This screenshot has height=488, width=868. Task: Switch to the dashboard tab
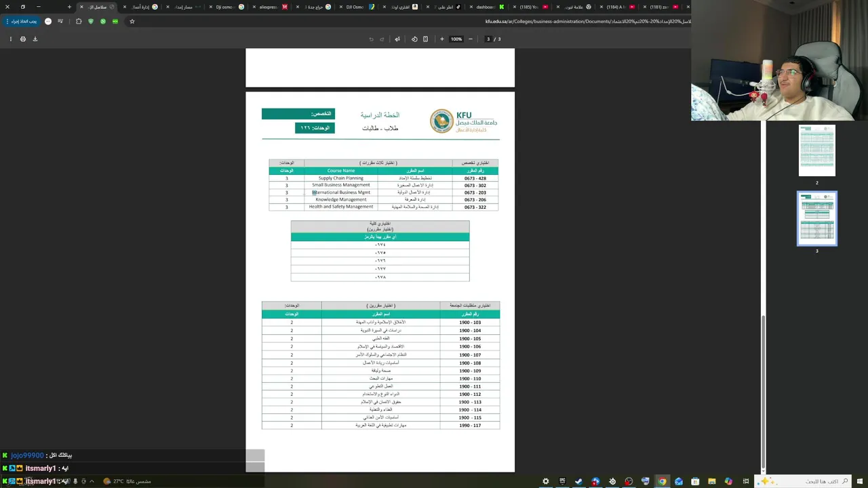click(485, 7)
